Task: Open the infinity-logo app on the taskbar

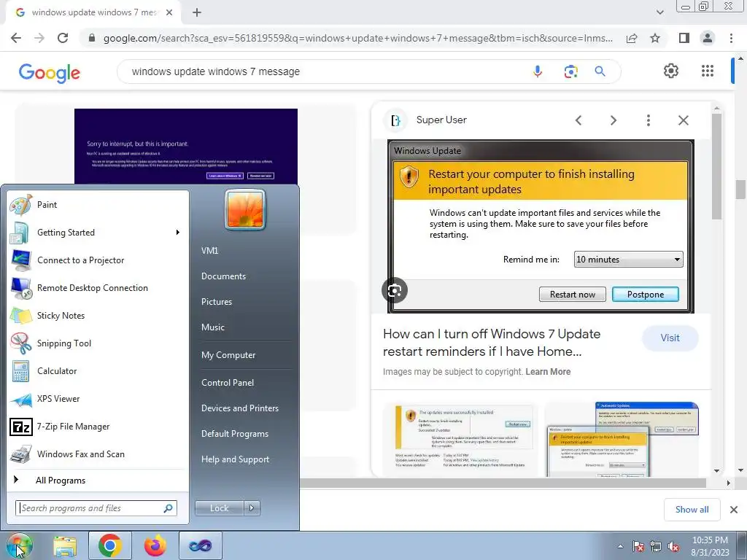Action: [x=200, y=545]
